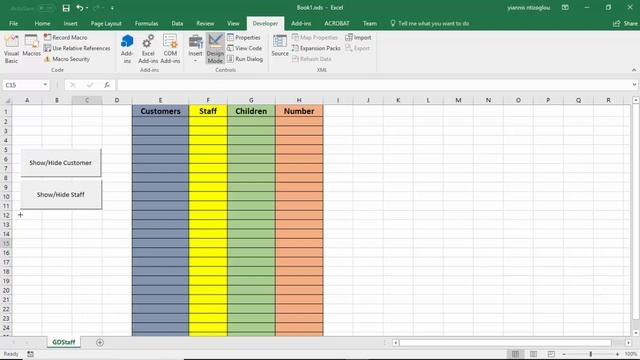Viewport: 640px width, 360px height.
Task: Select the Staff header cell
Action: tap(208, 111)
